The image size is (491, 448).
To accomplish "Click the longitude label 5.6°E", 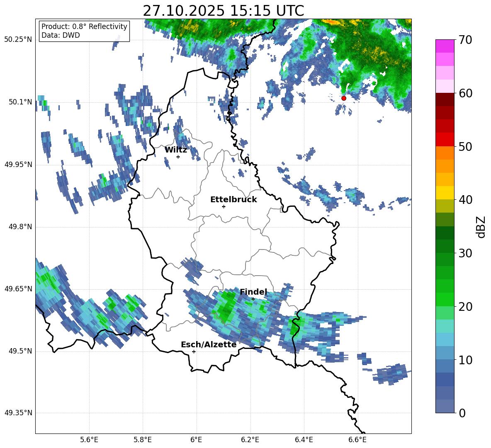I will (89, 440).
